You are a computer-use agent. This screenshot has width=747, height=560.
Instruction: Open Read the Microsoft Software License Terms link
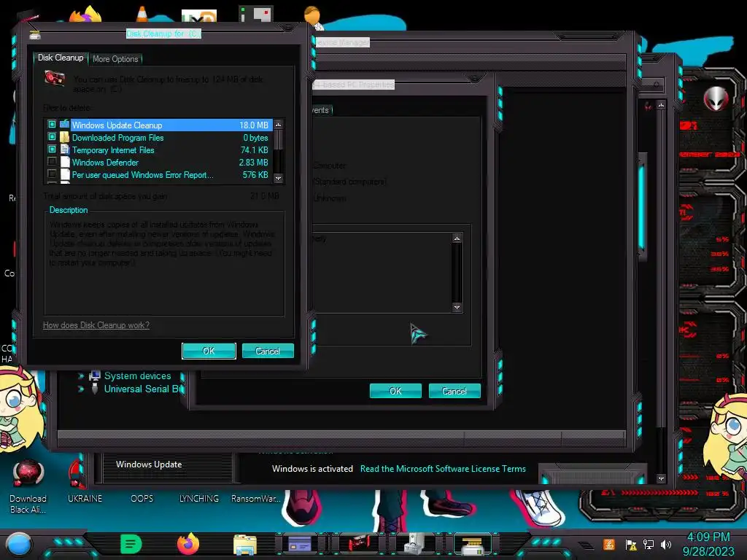coord(443,469)
